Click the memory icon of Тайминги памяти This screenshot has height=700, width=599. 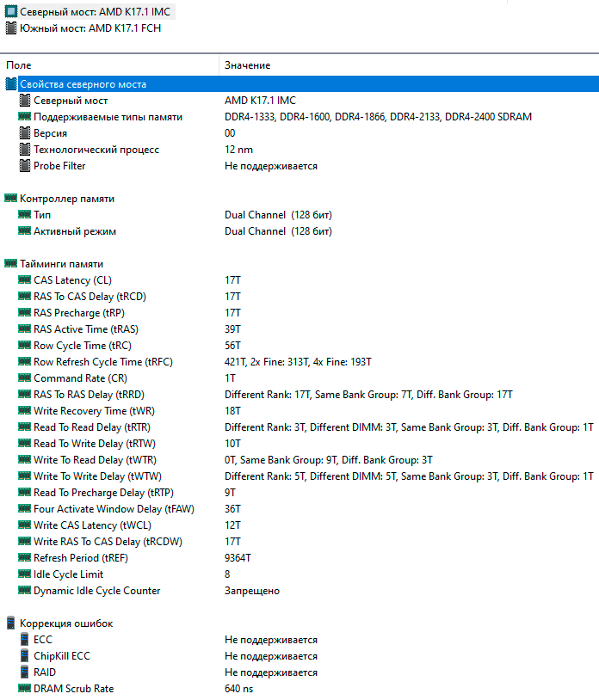10,263
